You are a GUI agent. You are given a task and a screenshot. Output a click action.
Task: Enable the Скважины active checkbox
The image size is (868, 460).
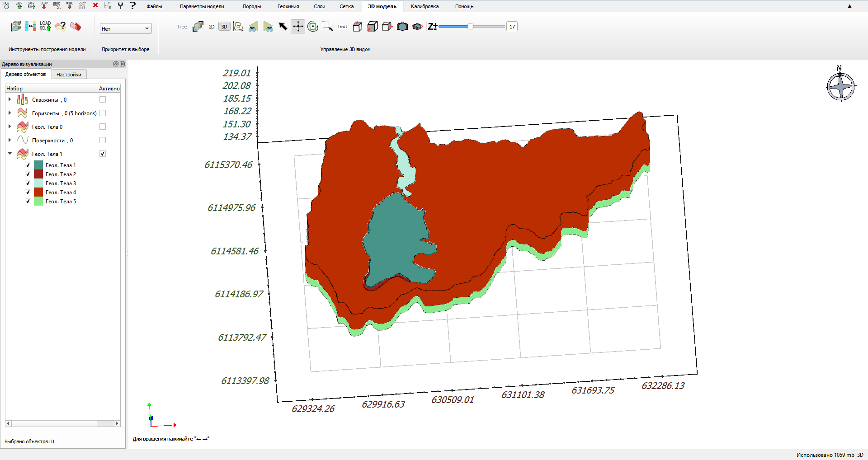click(x=103, y=99)
